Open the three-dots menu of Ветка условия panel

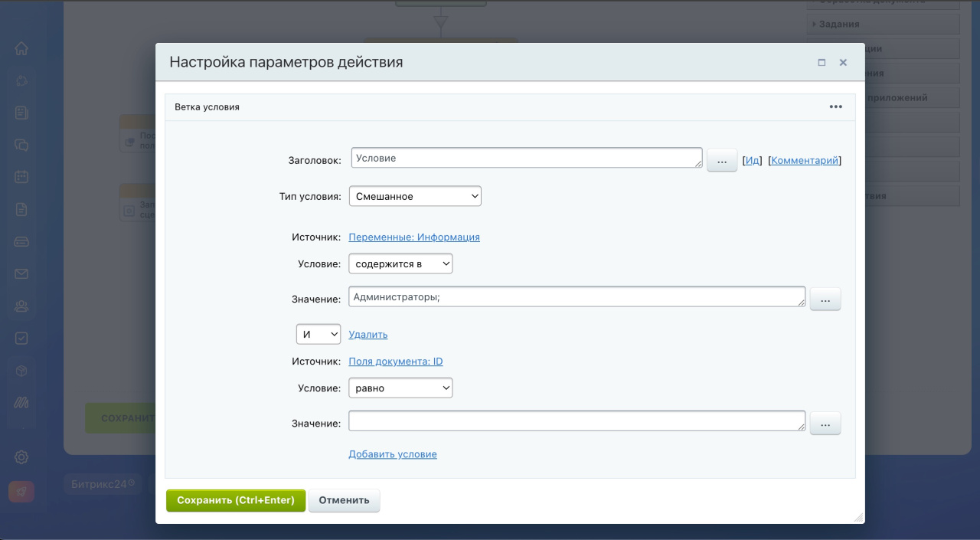click(835, 107)
